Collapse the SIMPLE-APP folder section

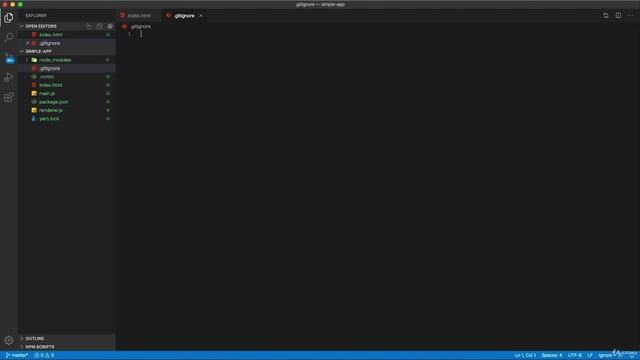(x=38, y=51)
